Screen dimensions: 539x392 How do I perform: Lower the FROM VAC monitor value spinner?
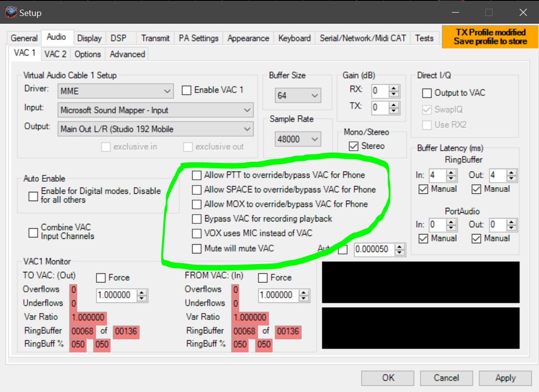tap(304, 298)
